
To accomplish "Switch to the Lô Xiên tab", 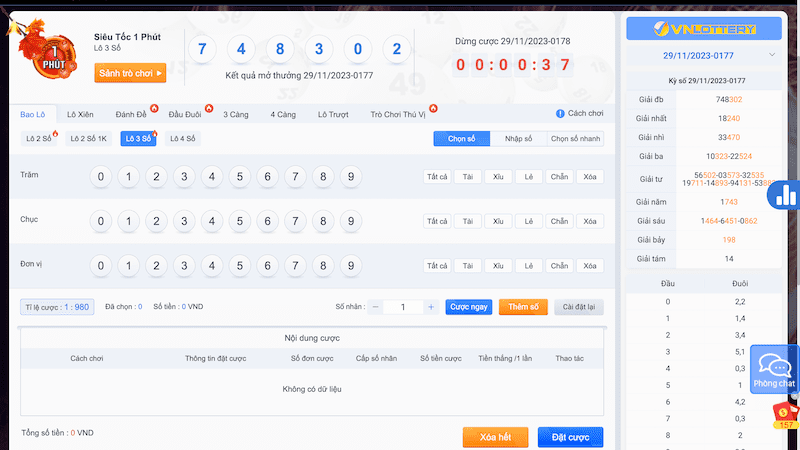I will click(x=80, y=115).
